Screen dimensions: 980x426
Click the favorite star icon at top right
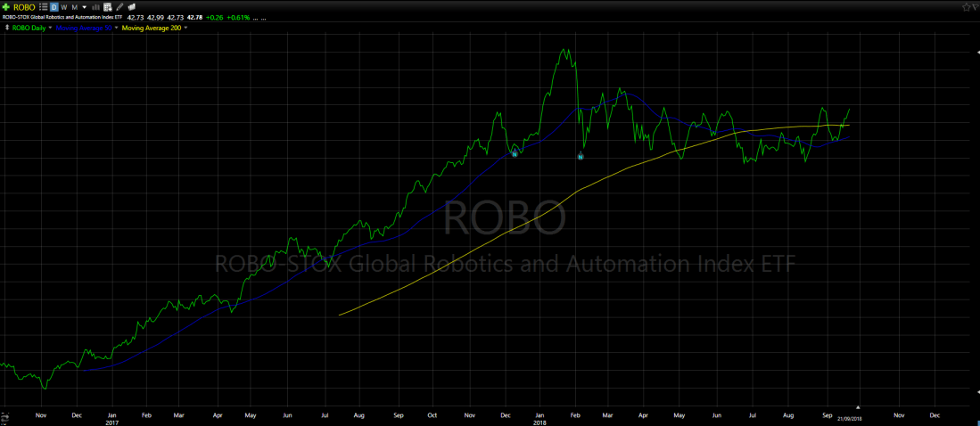(967, 7)
